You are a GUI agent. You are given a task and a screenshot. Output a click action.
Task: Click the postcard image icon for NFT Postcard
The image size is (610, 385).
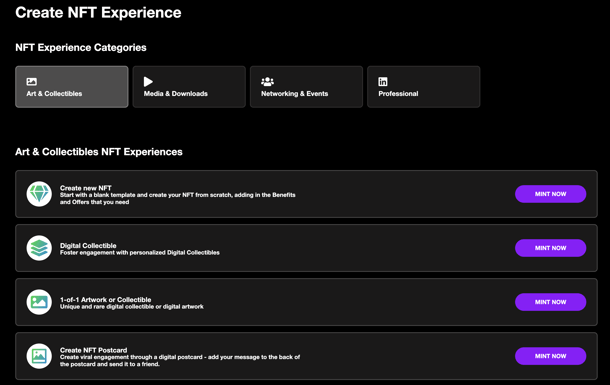(x=39, y=356)
